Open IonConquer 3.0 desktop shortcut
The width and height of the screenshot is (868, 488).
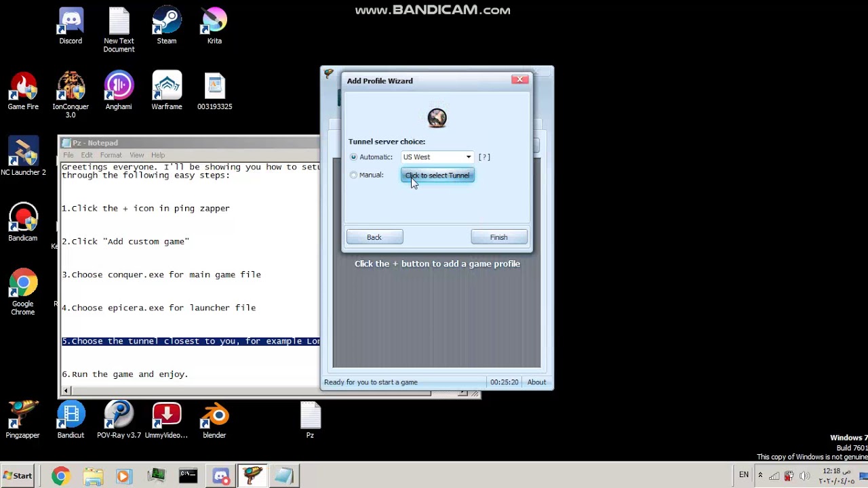(x=71, y=95)
